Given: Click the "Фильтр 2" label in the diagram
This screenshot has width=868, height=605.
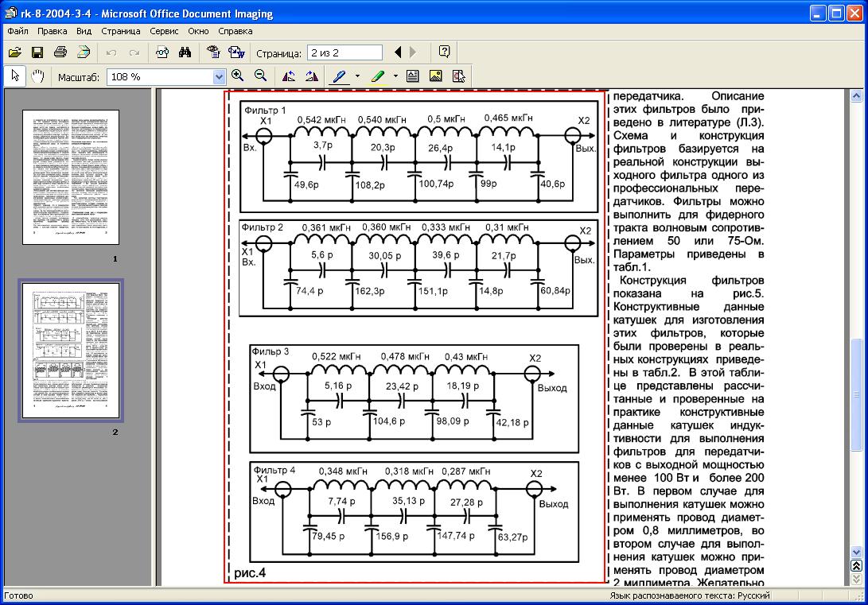Looking at the screenshot, I should click(x=263, y=227).
